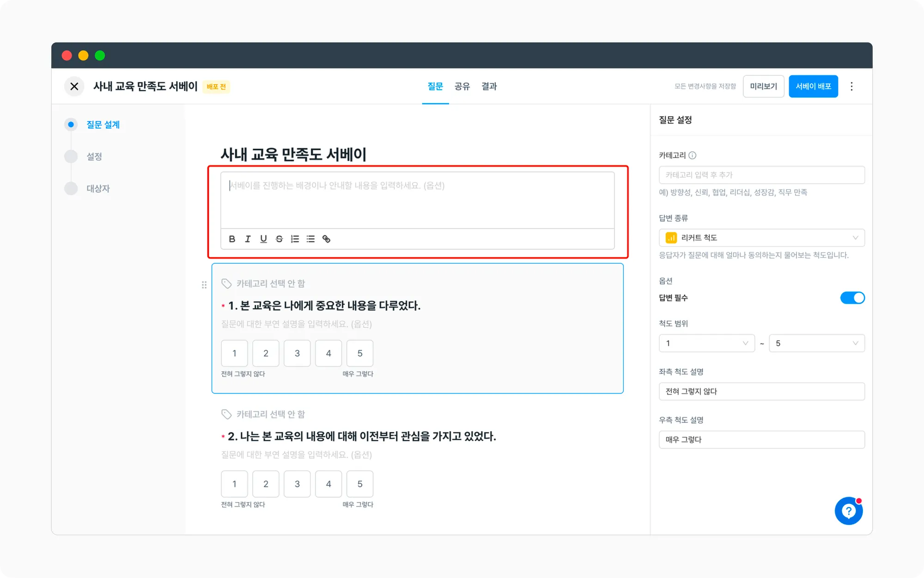Viewport: 924px width, 578px height.
Task: Click the 배포 전 status badge
Action: tap(216, 86)
